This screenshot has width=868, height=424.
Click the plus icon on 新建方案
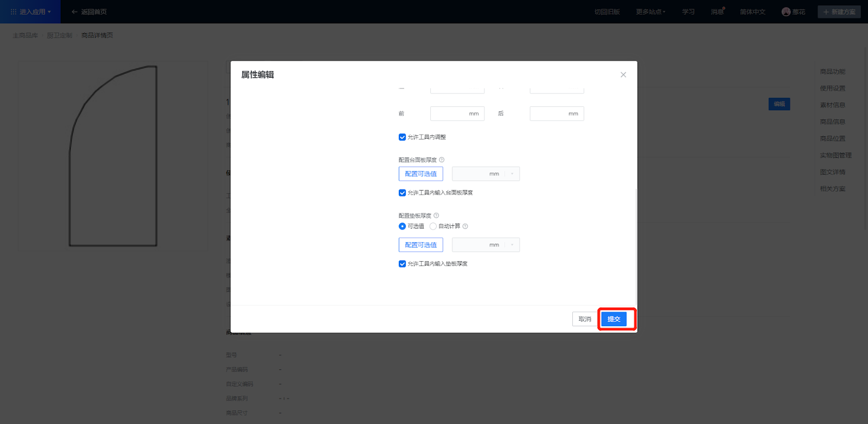(x=826, y=12)
